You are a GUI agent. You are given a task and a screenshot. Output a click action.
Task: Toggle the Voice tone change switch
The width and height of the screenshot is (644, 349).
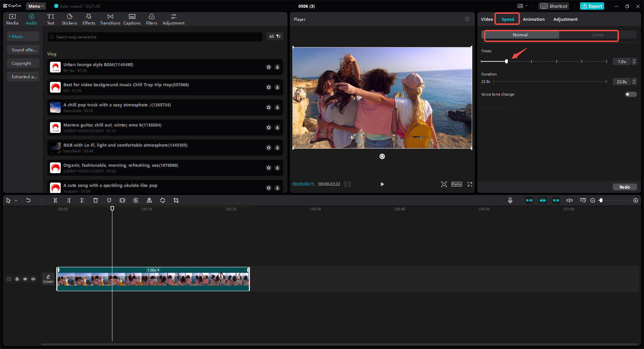pyautogui.click(x=630, y=94)
